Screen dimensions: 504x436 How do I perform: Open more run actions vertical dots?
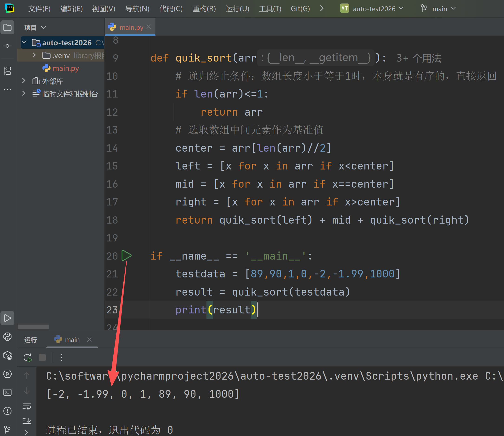[62, 357]
